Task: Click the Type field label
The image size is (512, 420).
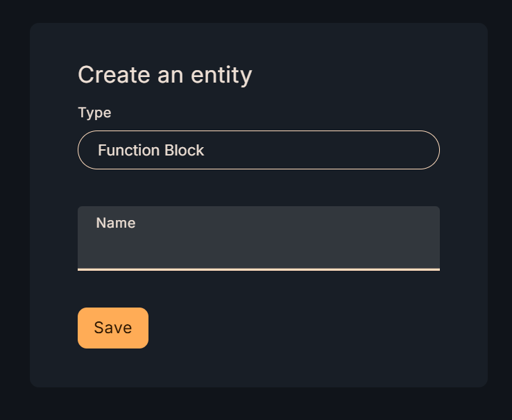Action: 94,112
